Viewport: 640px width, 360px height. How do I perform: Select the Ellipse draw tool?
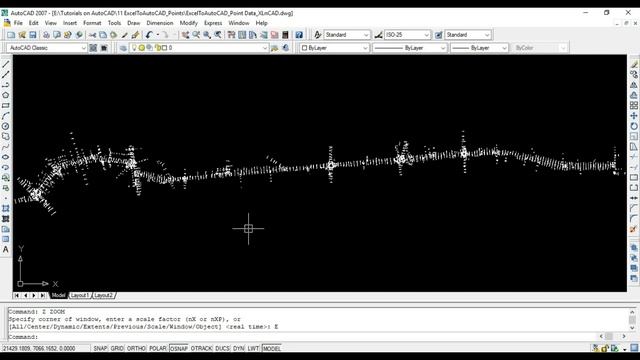click(6, 157)
